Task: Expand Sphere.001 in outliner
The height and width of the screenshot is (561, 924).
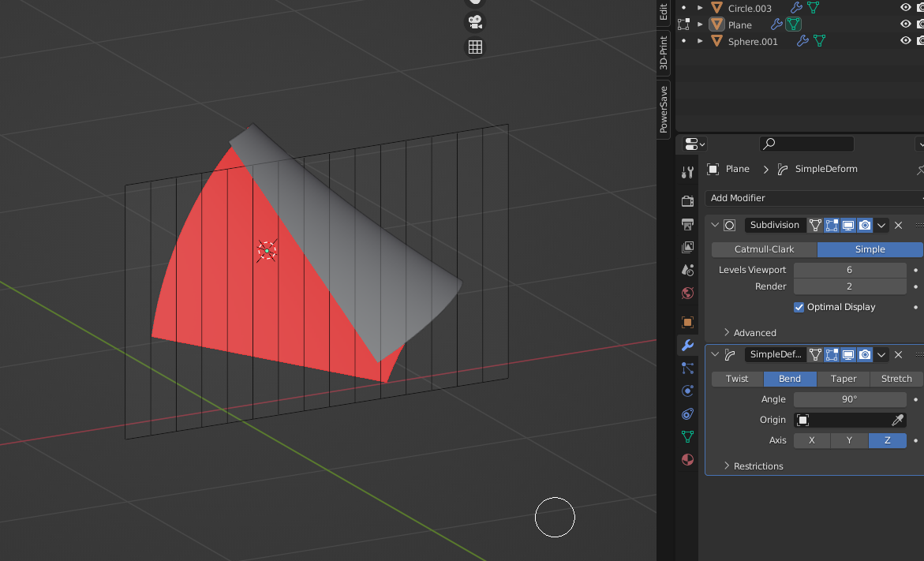Action: (x=700, y=41)
